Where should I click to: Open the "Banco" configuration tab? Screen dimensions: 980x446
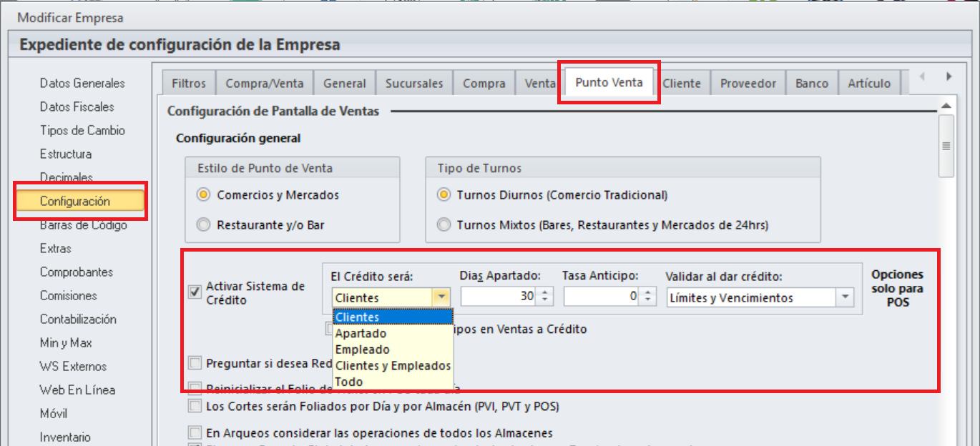[x=812, y=82]
